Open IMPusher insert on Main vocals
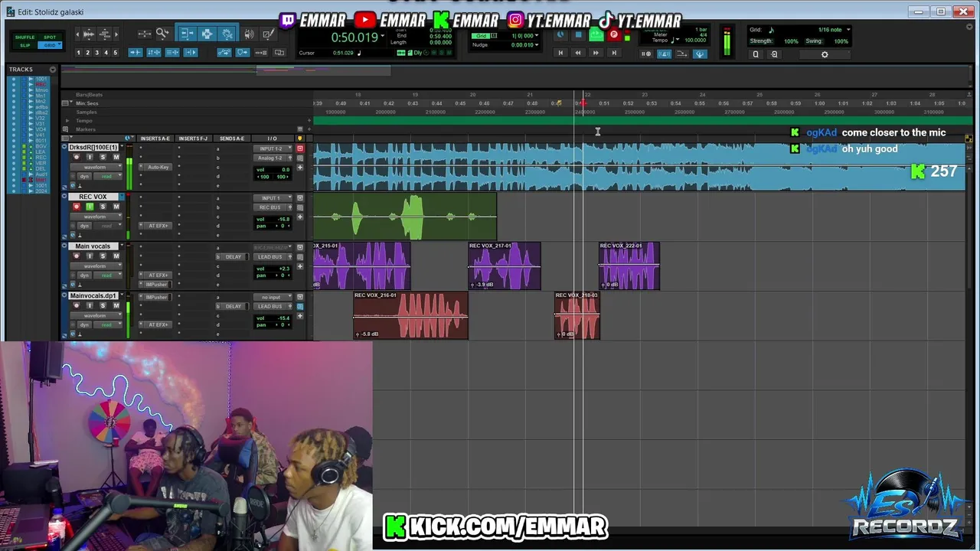980x551 pixels. [156, 285]
